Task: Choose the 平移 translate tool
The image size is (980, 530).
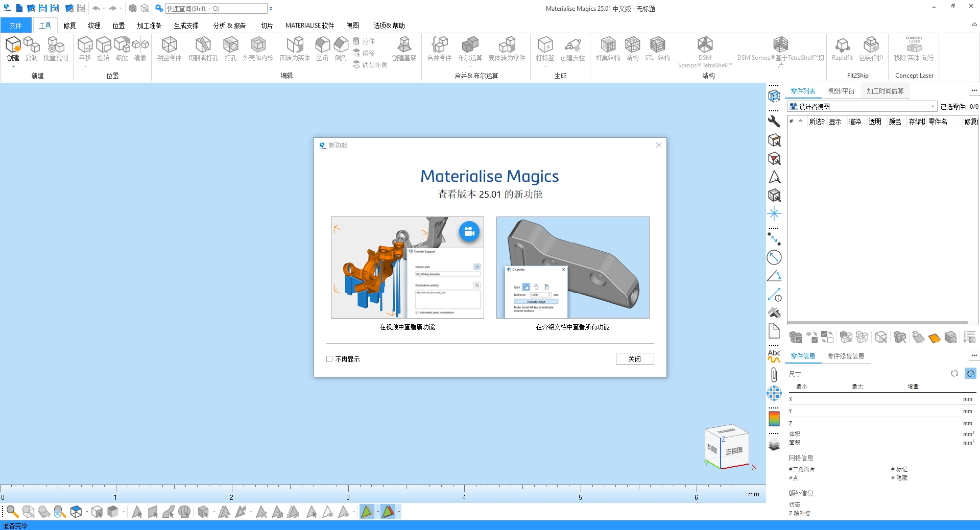Action: pos(85,49)
